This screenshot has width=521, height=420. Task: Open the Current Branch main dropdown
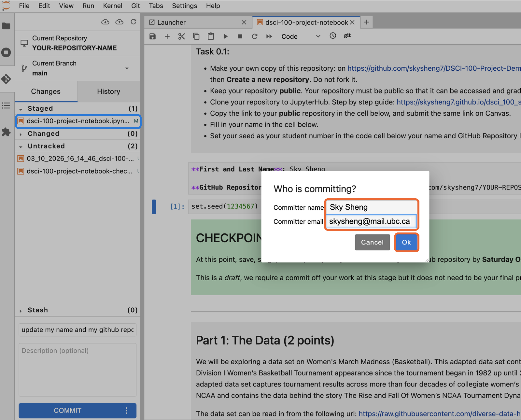tap(77, 68)
